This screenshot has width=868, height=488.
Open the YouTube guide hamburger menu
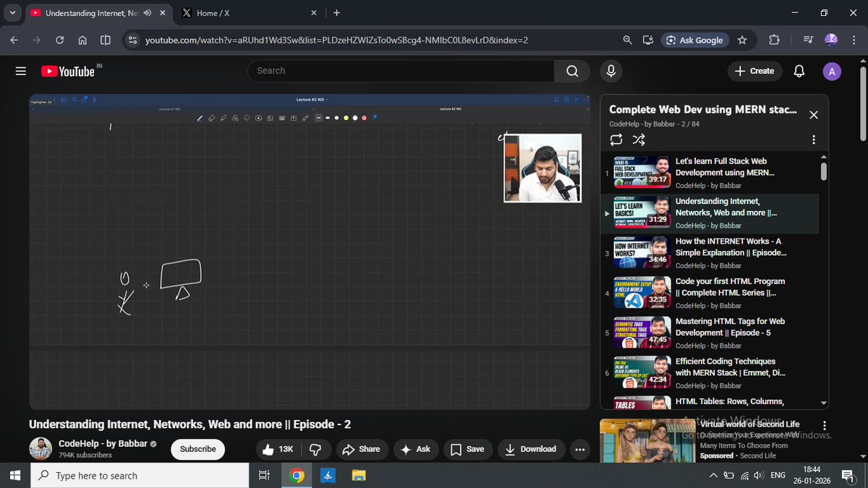coord(20,71)
